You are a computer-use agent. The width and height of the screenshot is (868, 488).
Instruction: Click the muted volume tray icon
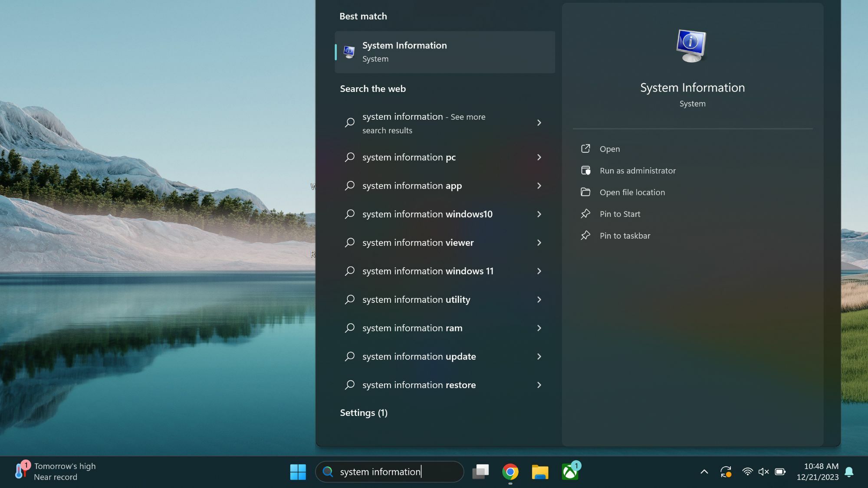pyautogui.click(x=763, y=472)
